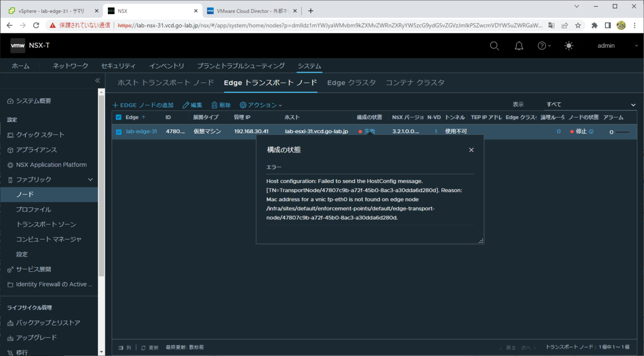The image size is (644, 356).
Task: Collapse the ファブリック section chevron
Action: click(90, 179)
